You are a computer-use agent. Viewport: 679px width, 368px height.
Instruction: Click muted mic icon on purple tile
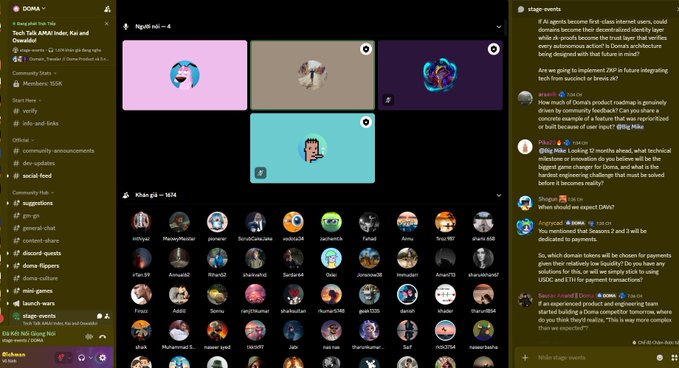388,100
